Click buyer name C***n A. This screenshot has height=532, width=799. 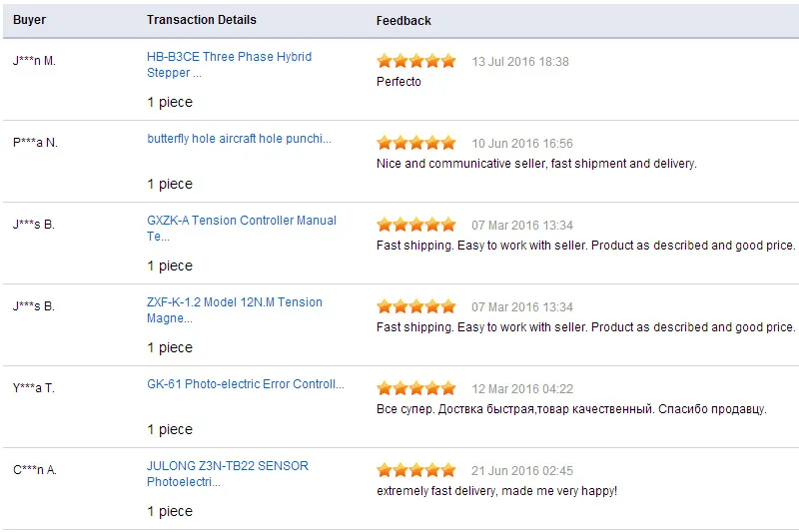point(35,470)
